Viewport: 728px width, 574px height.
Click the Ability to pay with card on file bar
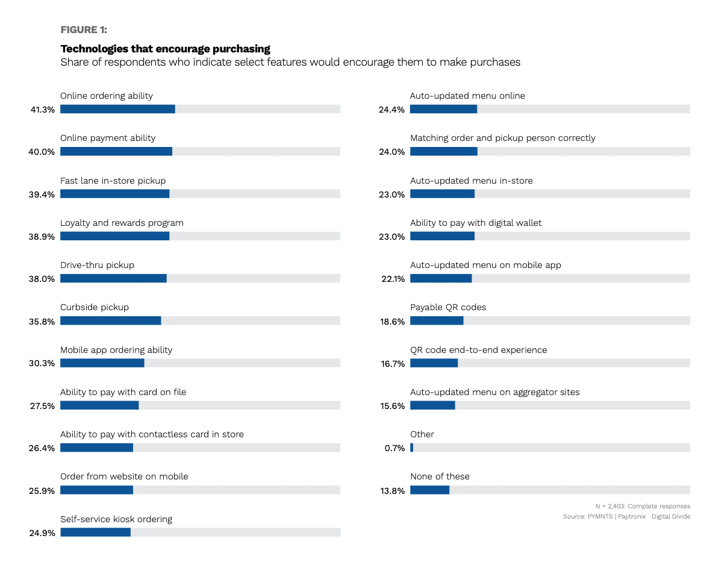pyautogui.click(x=99, y=405)
